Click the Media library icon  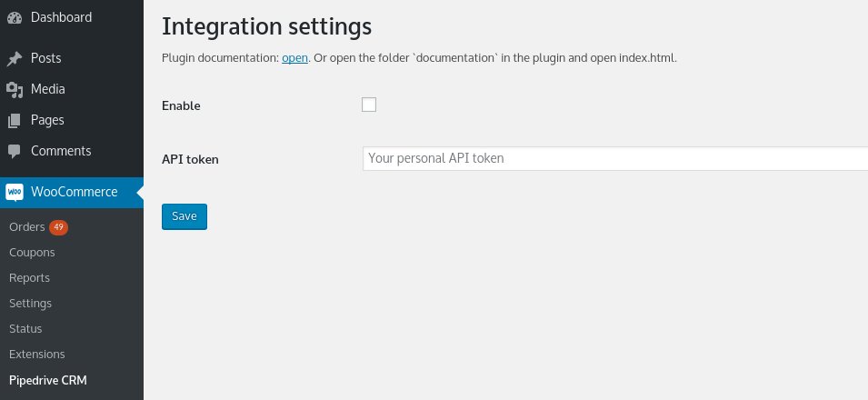click(15, 89)
